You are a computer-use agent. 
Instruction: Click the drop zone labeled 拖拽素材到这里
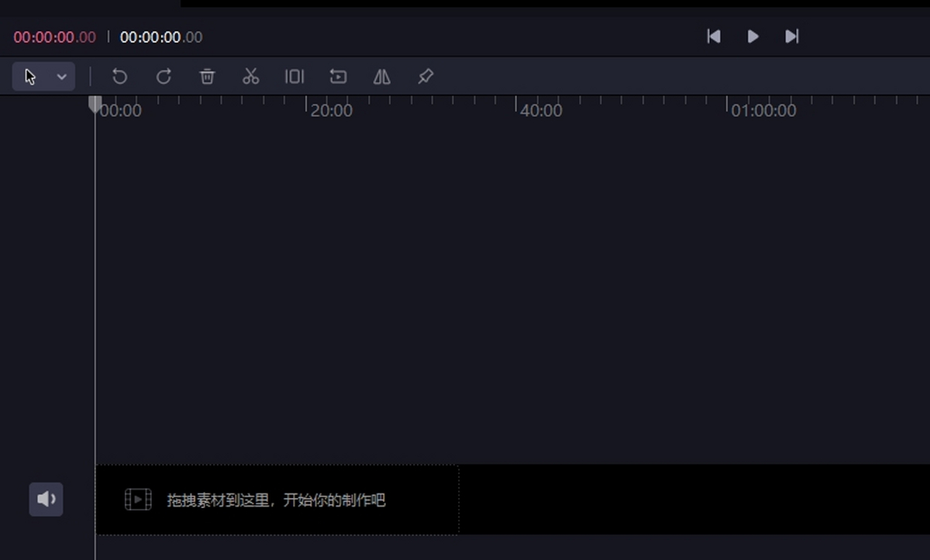(277, 500)
